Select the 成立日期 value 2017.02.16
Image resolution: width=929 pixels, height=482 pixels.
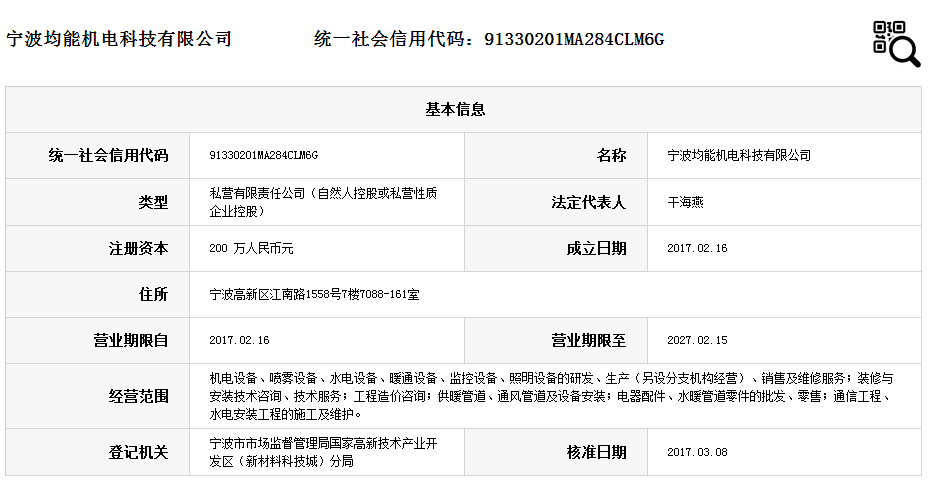coord(697,249)
